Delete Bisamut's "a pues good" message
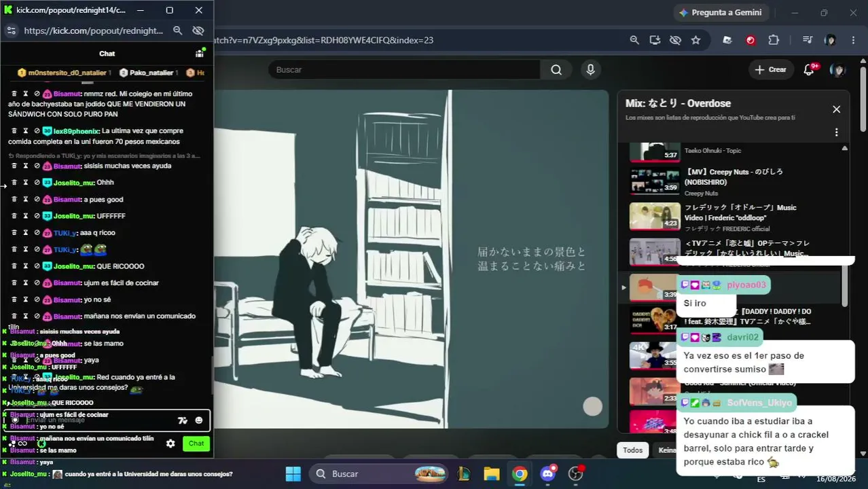Image resolution: width=868 pixels, height=489 pixels. [14, 200]
